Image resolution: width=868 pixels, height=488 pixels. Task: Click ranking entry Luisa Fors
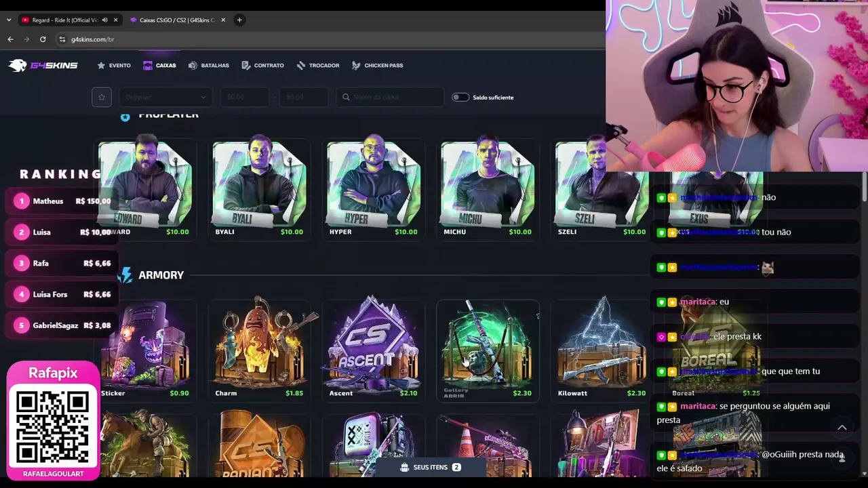[x=61, y=295]
